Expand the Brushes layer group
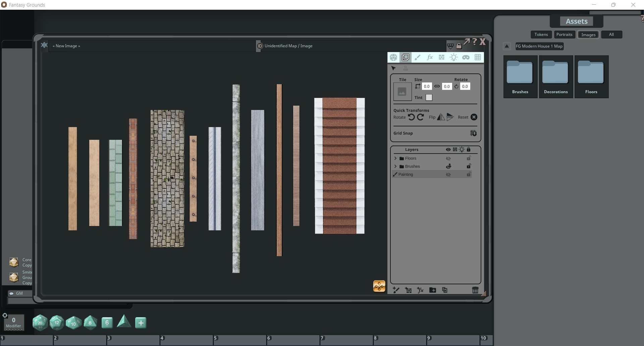This screenshot has width=644, height=346. pyautogui.click(x=395, y=166)
